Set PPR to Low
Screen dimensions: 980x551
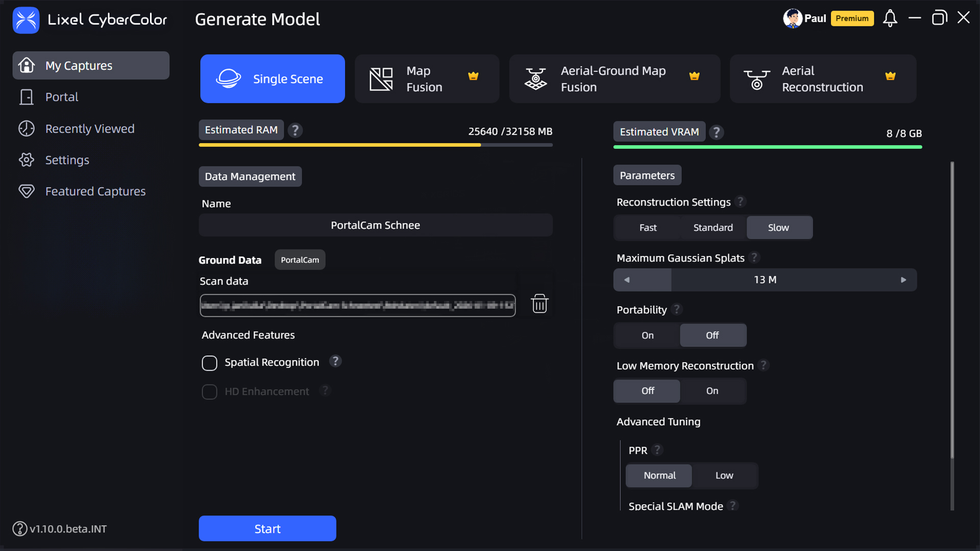coord(724,475)
